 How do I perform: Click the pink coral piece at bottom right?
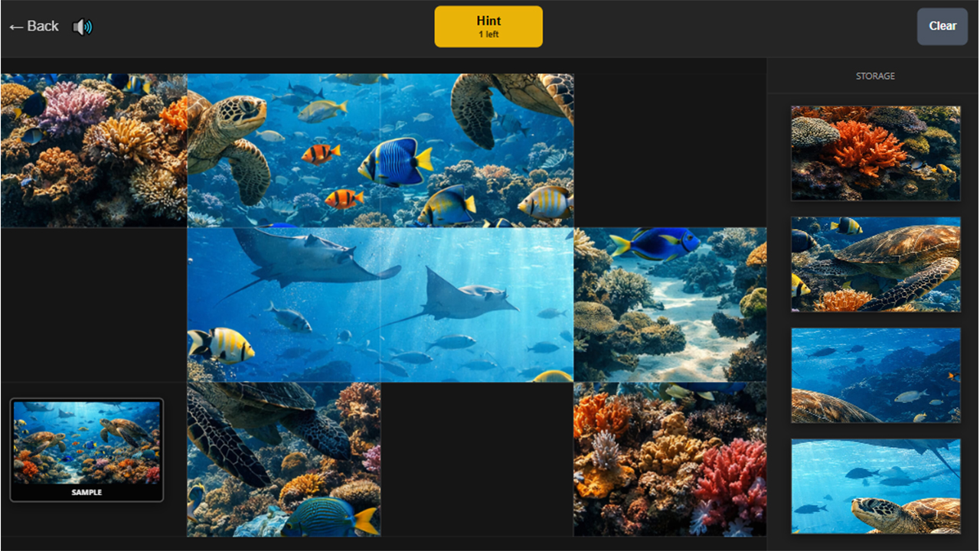point(670,459)
